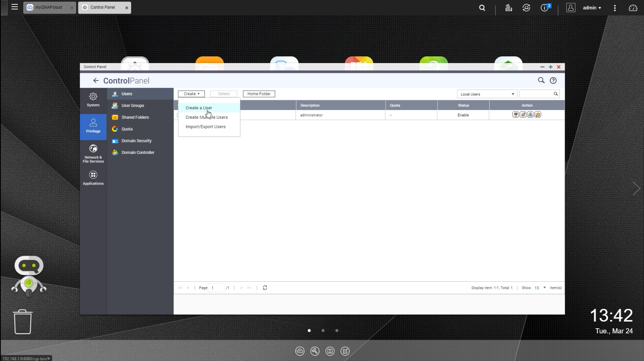644x361 pixels.
Task: Sort by the Status column header
Action: coord(463,105)
